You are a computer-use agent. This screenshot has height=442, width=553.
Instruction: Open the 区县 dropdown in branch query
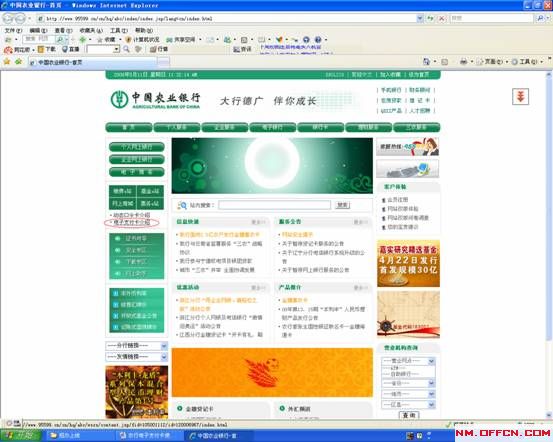point(408,405)
